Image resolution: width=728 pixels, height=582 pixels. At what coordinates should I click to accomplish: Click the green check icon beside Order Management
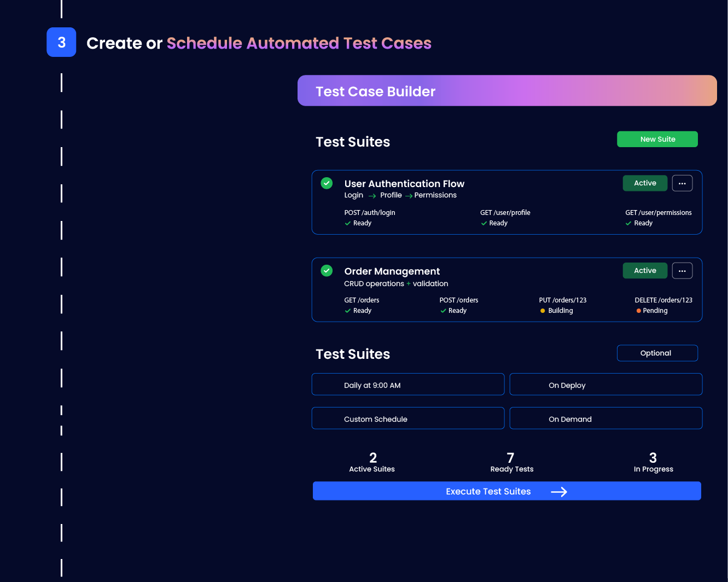pos(327,271)
